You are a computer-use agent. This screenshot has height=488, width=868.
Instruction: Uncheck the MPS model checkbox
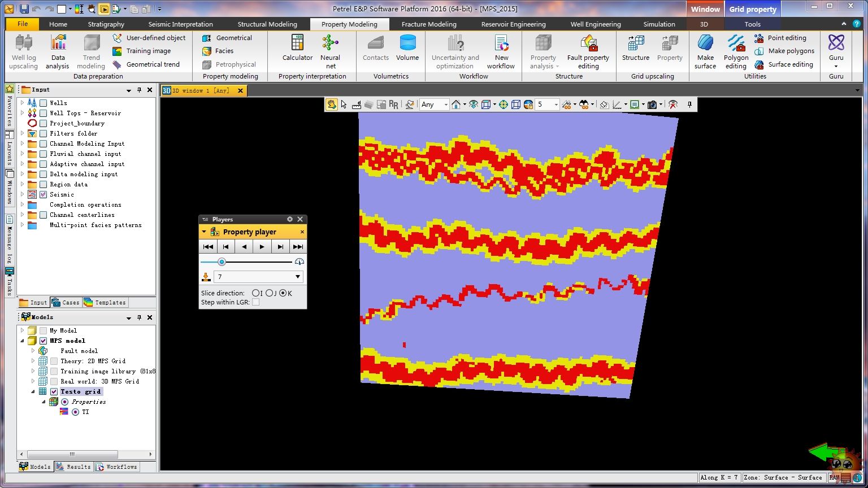pos(43,341)
